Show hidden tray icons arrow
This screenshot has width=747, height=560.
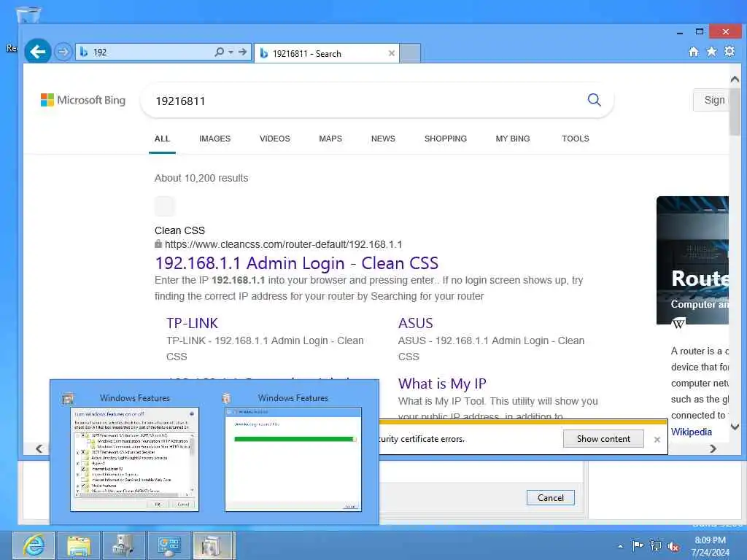click(x=620, y=546)
